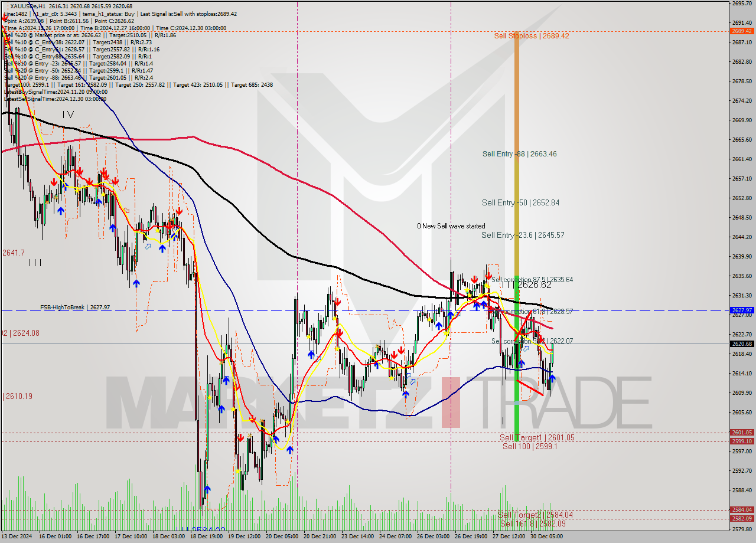Click the red 2689.42 stoploss price tag
Viewport: 756px width, 543px height.
(742, 31)
